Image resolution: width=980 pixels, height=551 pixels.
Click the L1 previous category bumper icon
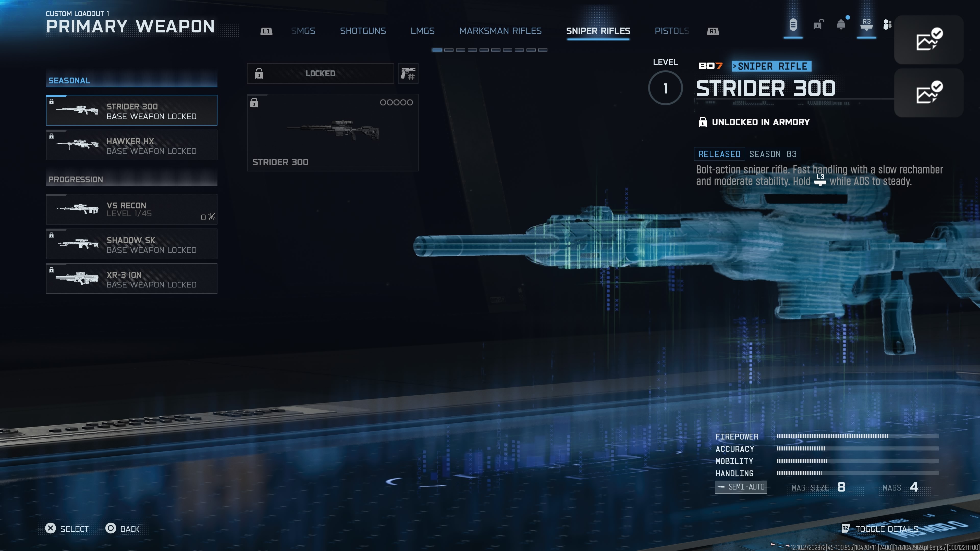(x=266, y=31)
